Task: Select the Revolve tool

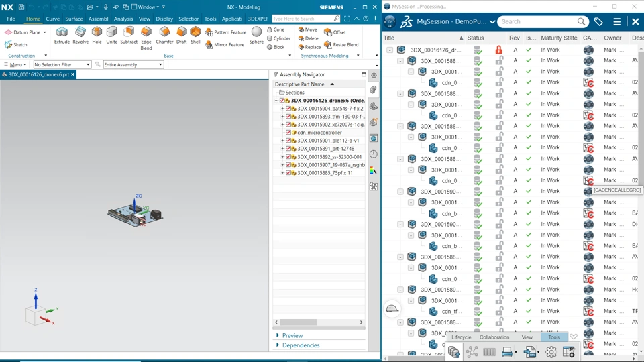Action: (80, 36)
